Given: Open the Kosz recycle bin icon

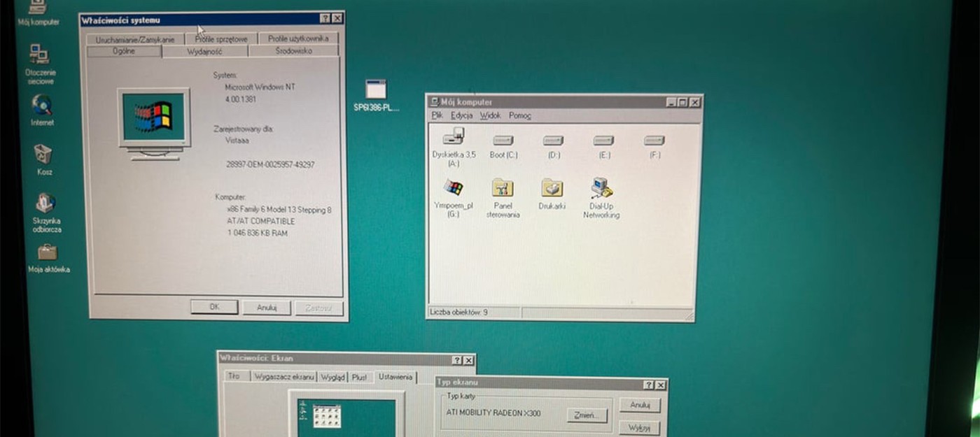Looking at the screenshot, I should coord(44,159).
